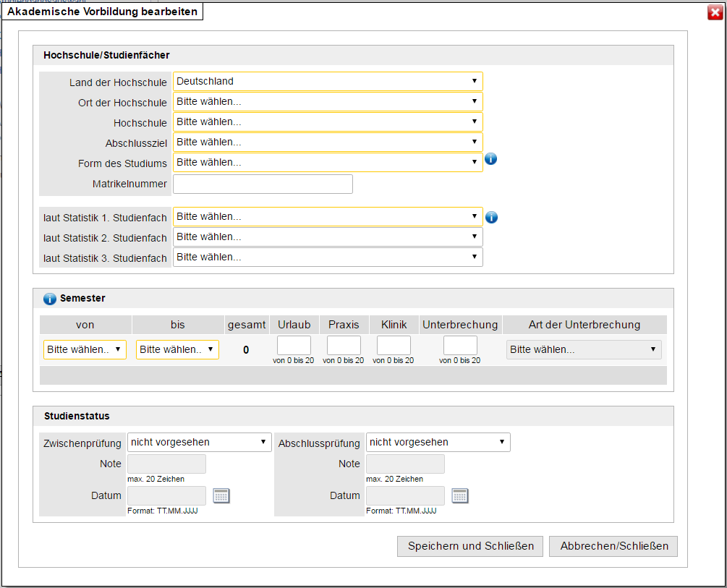
Task: Click Abbrechen/Schließen button
Action: point(613,546)
